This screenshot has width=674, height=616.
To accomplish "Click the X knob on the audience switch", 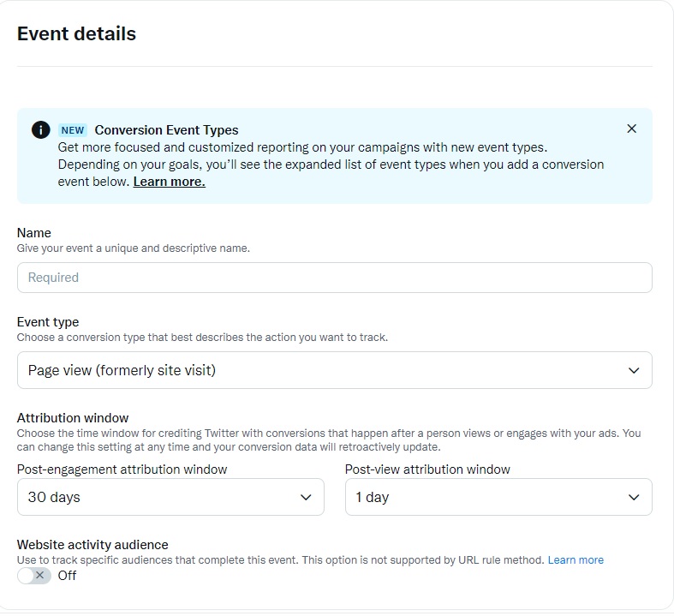I will click(39, 575).
